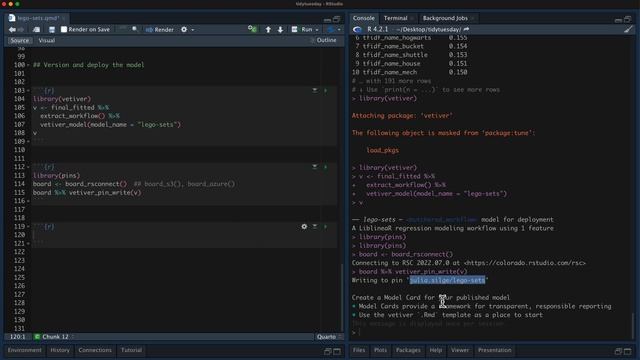Open the Connections tab
640x360 pixels.
click(x=95, y=350)
